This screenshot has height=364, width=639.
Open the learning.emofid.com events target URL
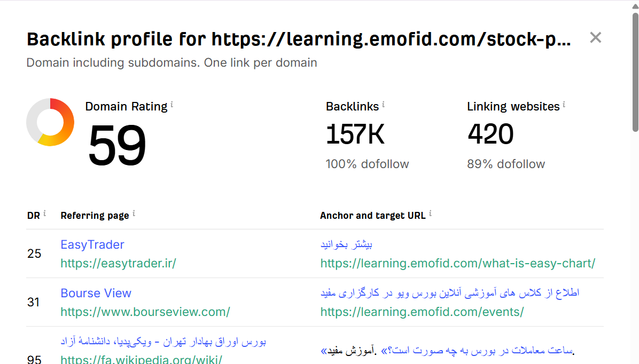(x=422, y=312)
